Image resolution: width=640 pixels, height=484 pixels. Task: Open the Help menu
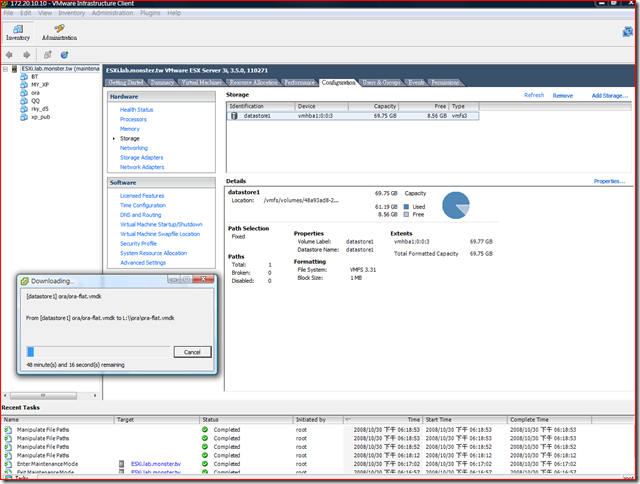(x=174, y=13)
